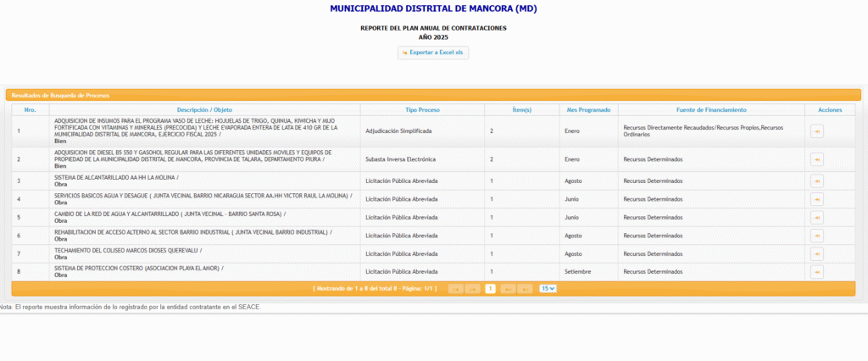Open action icon for Cambio de la Red row
The width and height of the screenshot is (868, 361).
pos(816,217)
